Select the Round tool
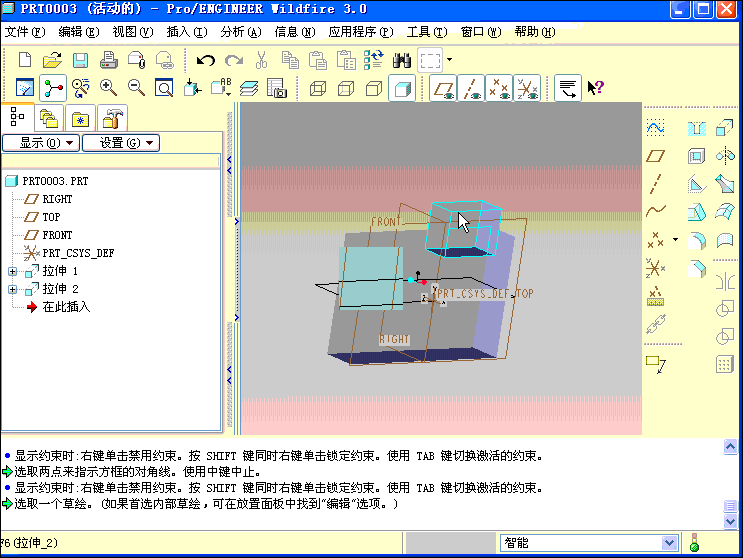The height and width of the screenshot is (558, 743). tap(697, 241)
